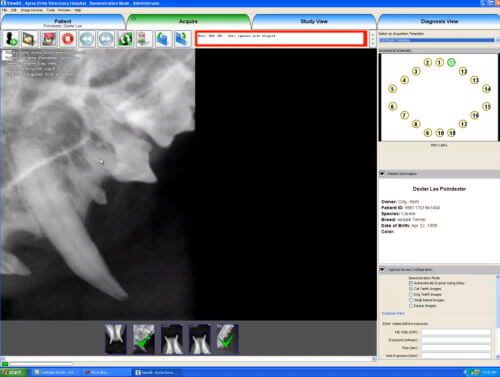Click the Exposure (mAmps) input field
This screenshot has width=500, height=377.
tap(456, 340)
